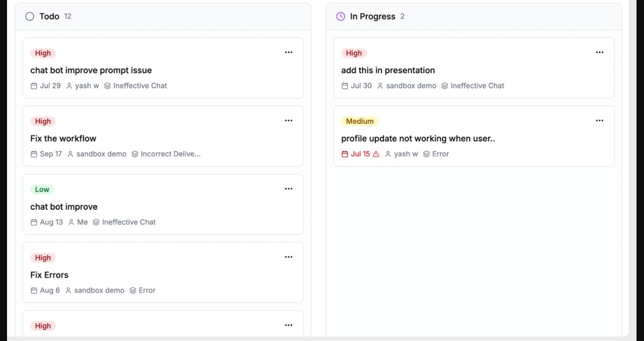Click assignee 'yash w' on prompt issue card
Screen dimensions: 644x341
click(87, 86)
